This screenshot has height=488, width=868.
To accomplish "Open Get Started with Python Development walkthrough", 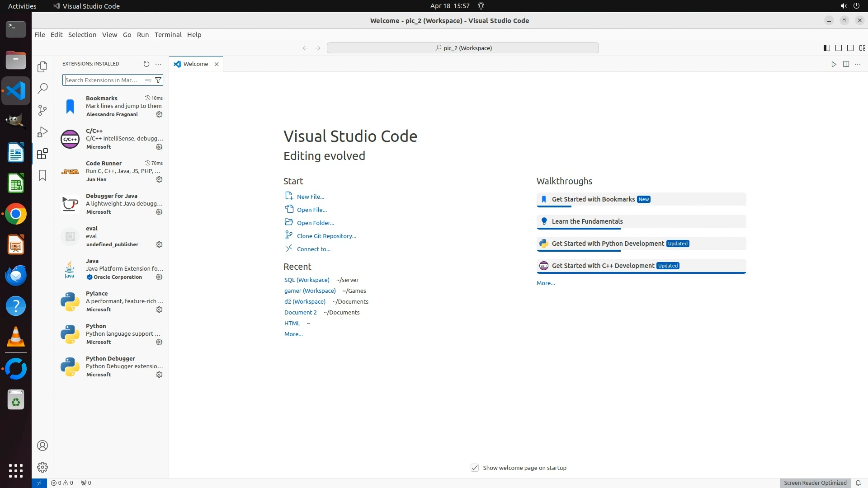I will (608, 244).
